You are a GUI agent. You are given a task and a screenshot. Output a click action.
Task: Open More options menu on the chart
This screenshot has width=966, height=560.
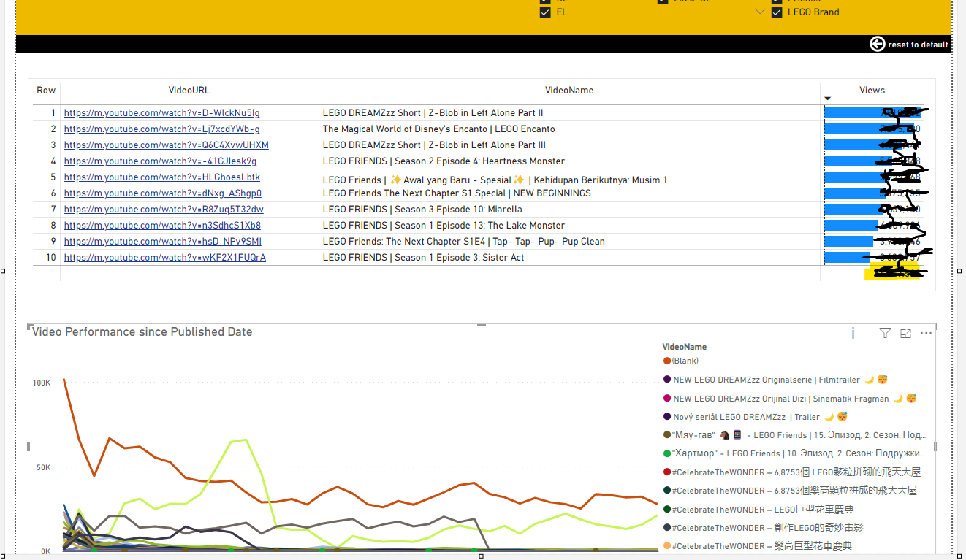(926, 333)
